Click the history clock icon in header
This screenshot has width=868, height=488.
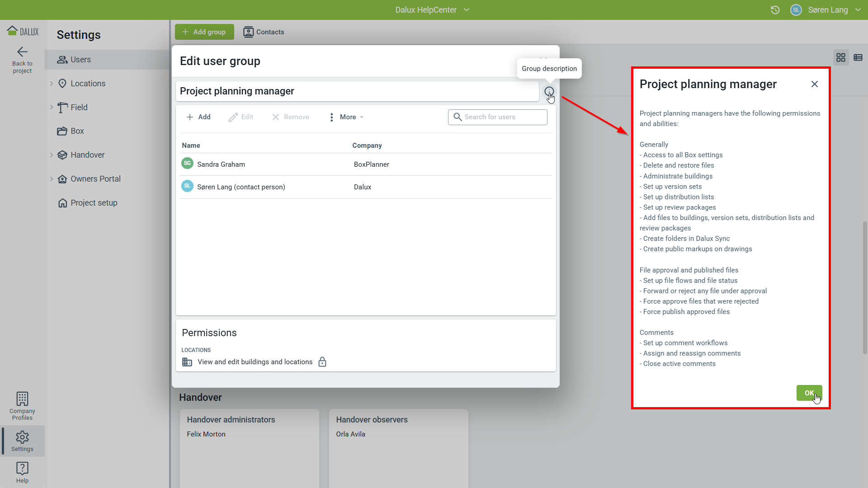(x=775, y=10)
